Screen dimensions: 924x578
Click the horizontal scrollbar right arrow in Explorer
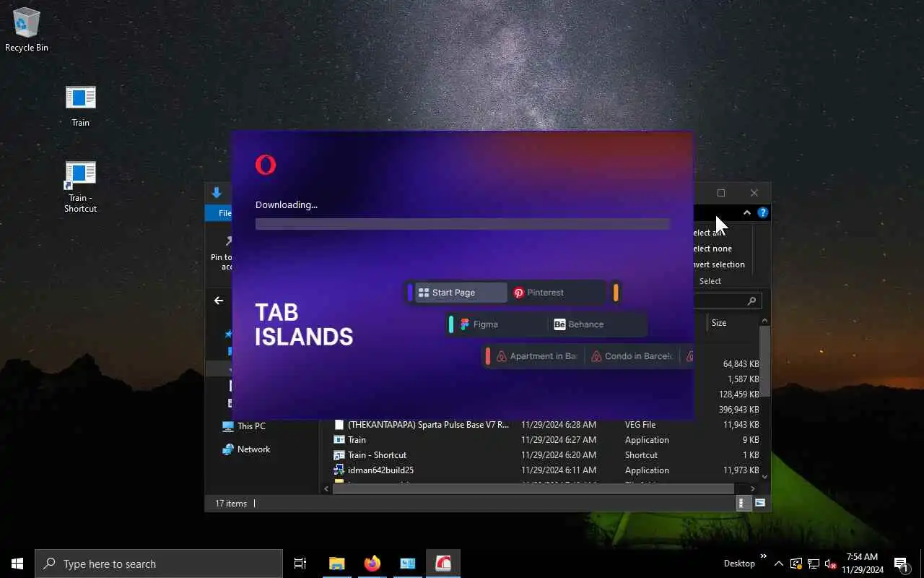[753, 489]
